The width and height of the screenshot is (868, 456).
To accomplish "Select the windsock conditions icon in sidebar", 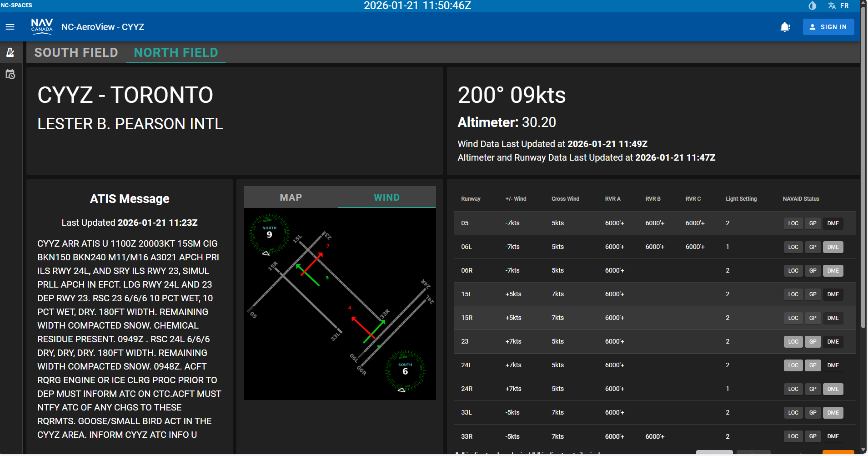I will click(x=10, y=52).
